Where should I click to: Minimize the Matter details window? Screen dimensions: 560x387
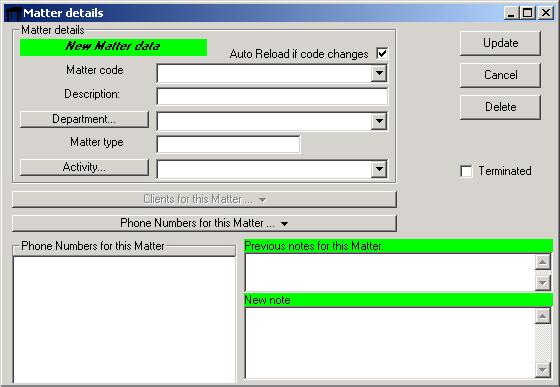tap(511, 13)
